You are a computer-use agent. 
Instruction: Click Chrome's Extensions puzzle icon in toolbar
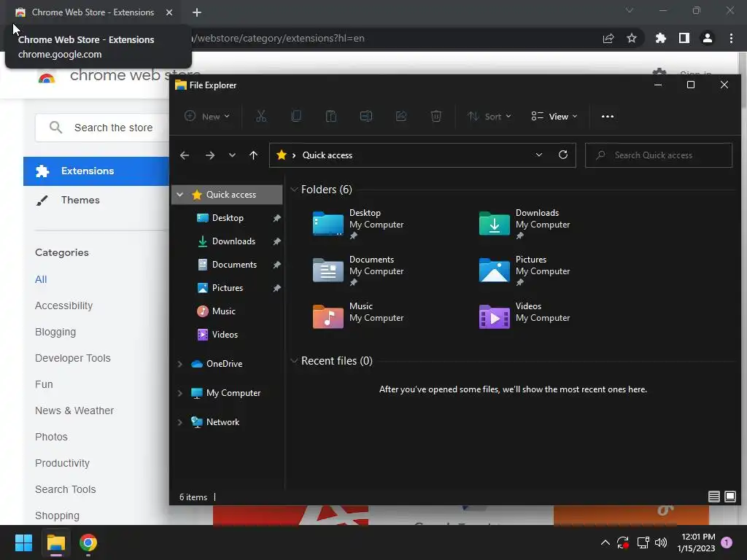pos(660,38)
